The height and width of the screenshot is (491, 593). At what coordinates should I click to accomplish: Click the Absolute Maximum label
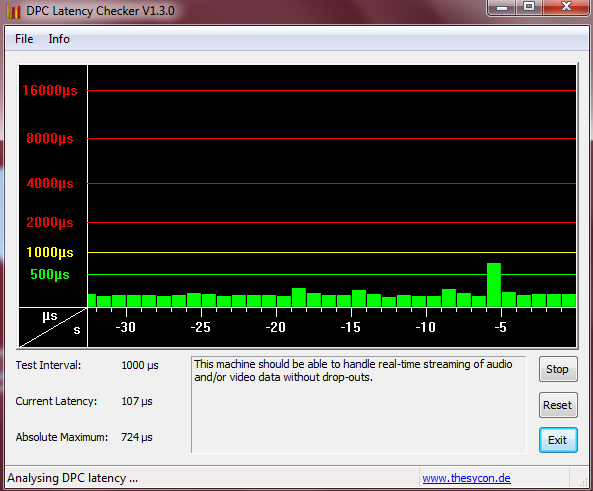point(62,437)
